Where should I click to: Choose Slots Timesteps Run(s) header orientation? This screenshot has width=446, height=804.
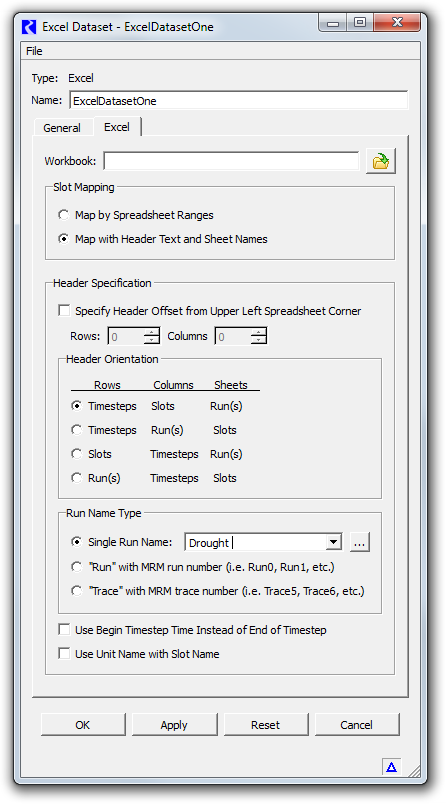(77, 454)
